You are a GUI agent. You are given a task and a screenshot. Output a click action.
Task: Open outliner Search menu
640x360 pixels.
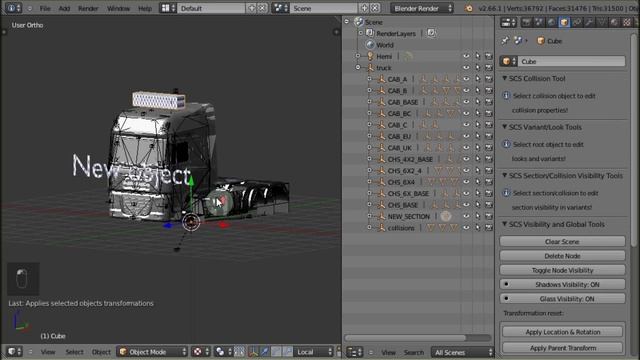click(x=413, y=352)
